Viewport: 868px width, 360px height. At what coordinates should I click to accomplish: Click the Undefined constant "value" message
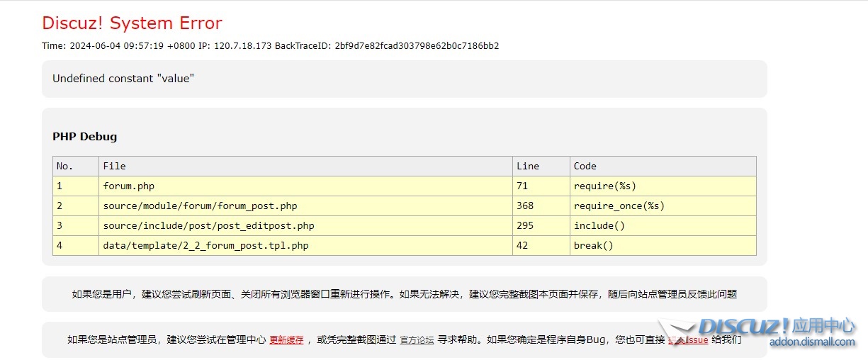point(123,79)
